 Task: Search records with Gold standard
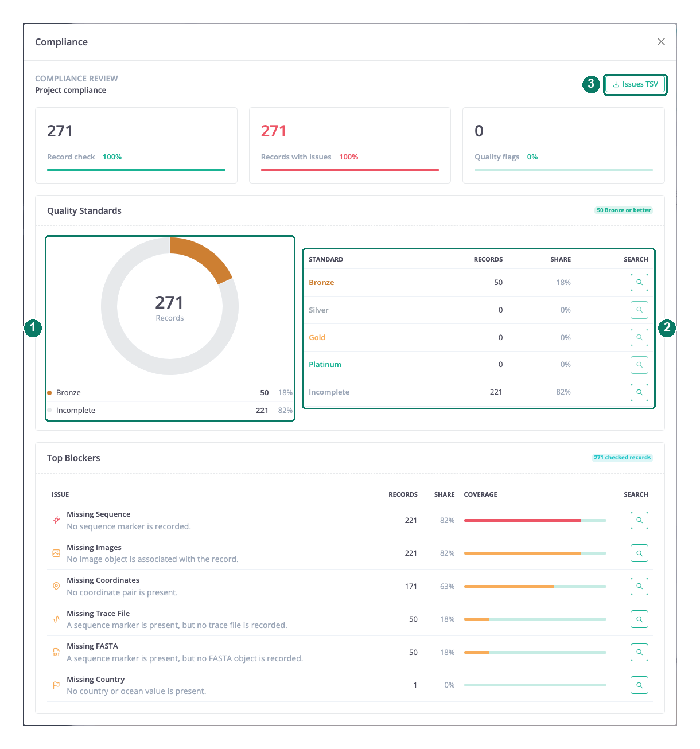[x=639, y=337]
